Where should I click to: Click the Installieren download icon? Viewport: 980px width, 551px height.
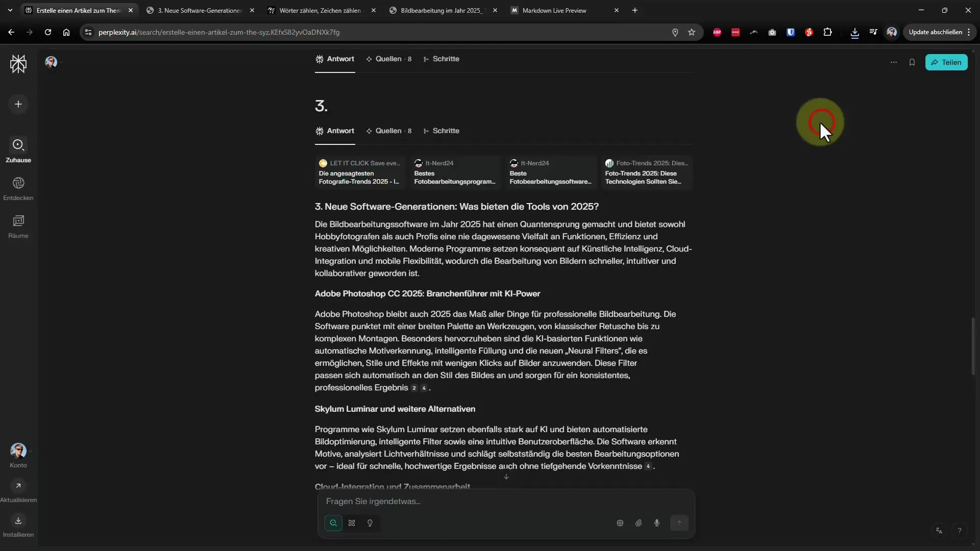(x=18, y=520)
